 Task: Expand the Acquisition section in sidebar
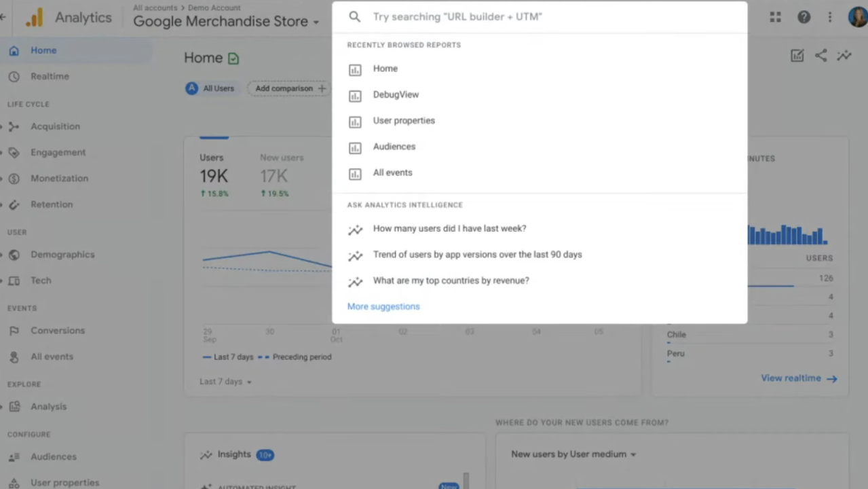click(55, 126)
